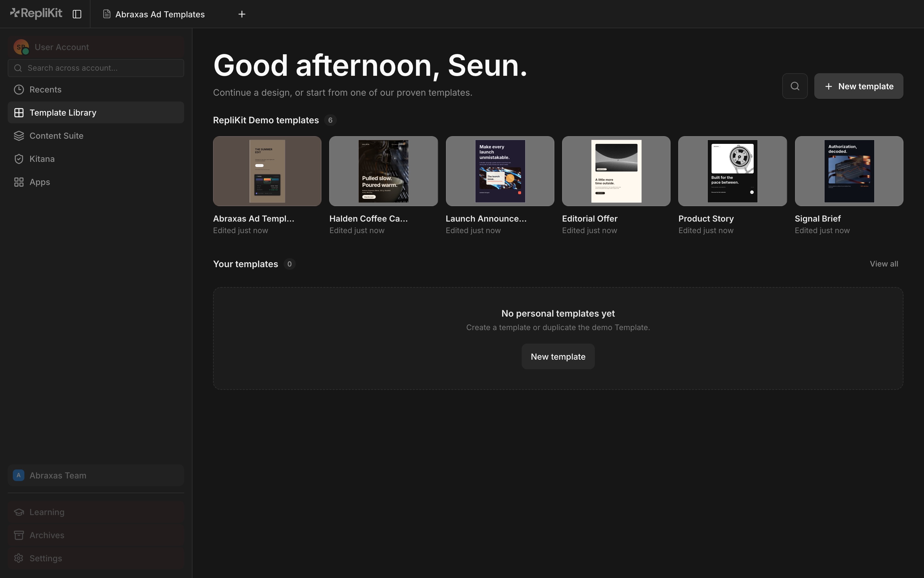Open the Abraxas Ad Templates tab
The width and height of the screenshot is (924, 578).
coord(154,14)
